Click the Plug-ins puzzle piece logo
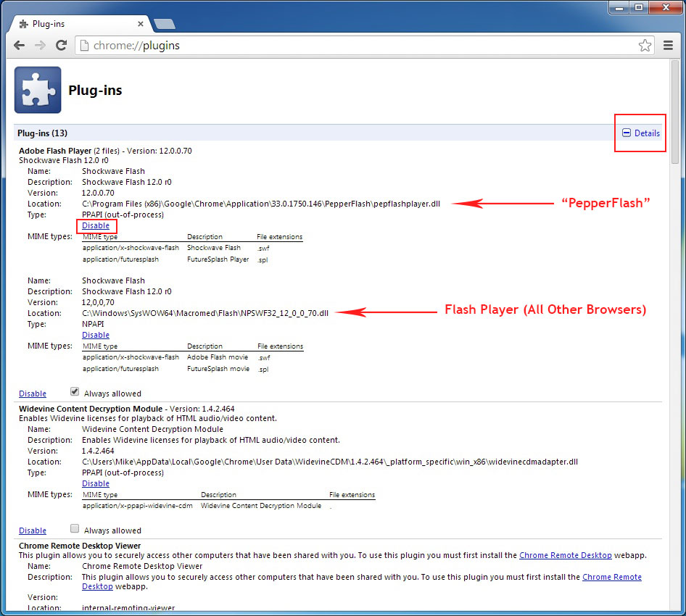Image resolution: width=686 pixels, height=616 pixels. [38, 90]
